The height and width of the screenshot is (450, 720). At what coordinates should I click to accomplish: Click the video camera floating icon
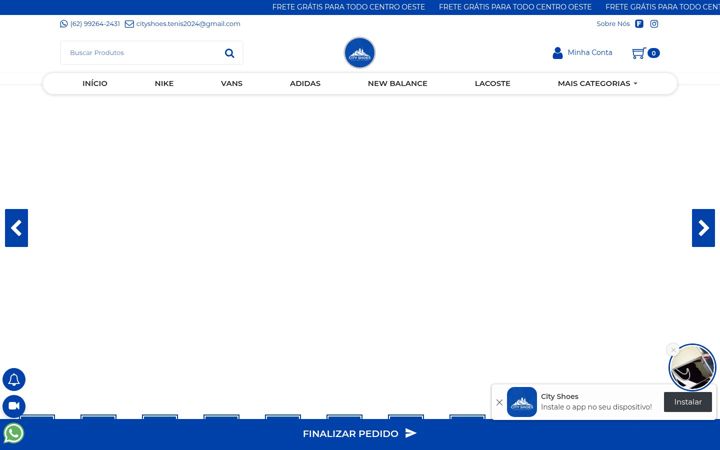point(14,406)
